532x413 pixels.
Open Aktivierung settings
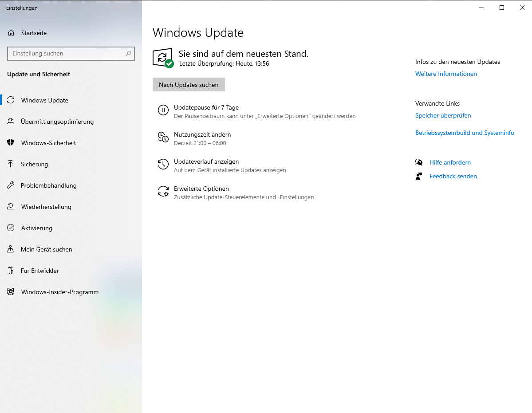(71, 228)
